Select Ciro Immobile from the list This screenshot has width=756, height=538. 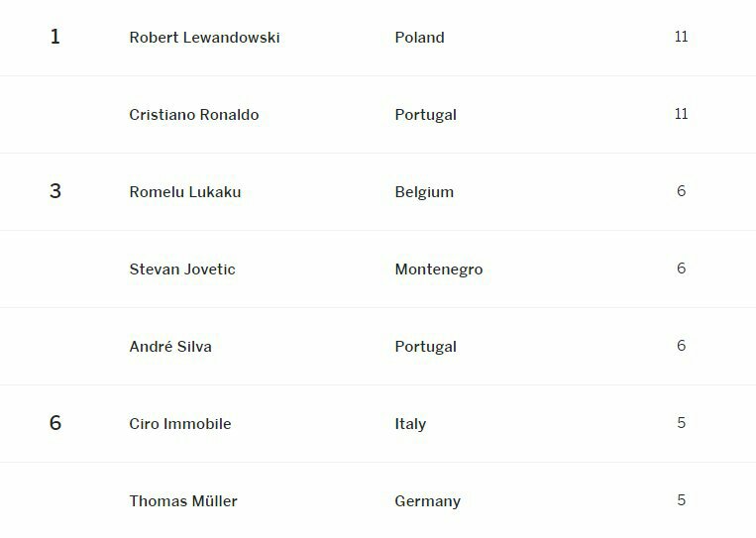179,424
